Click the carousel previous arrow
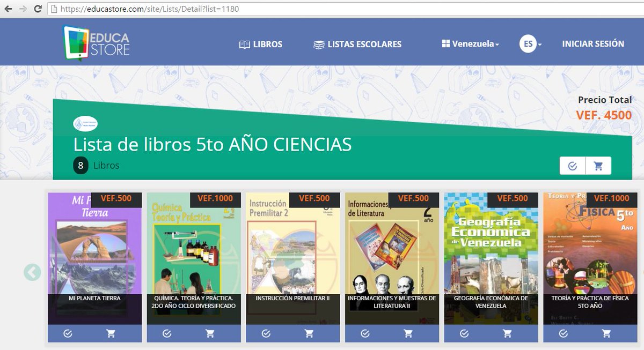644x350 pixels. point(32,272)
